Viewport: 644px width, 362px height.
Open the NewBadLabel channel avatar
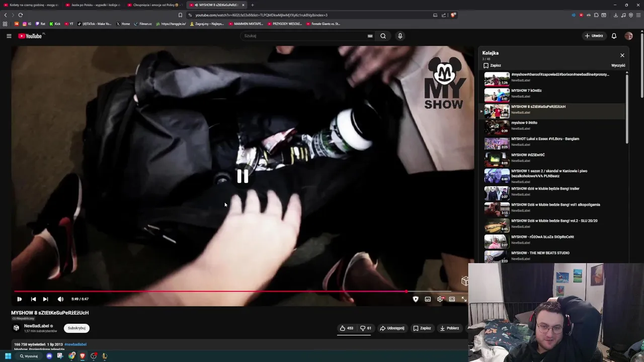[x=16, y=328]
